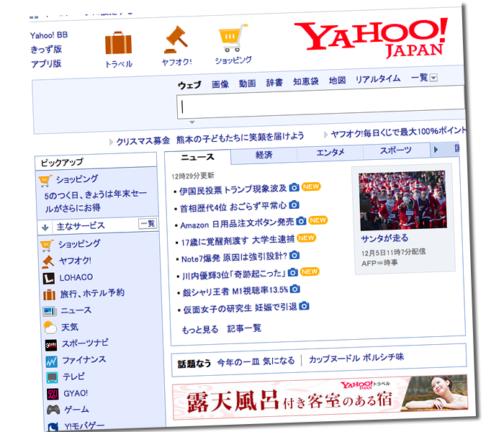This screenshot has height=432, width=504.
Task: Read 17歳に覚醒剤渡す 大学生逮捕 headline
Action: click(x=238, y=240)
